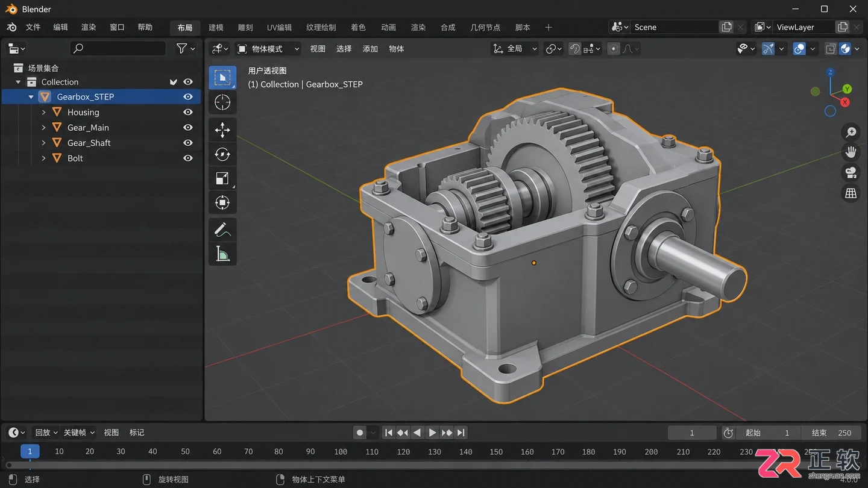868x488 pixels.
Task: Toggle perspective/orthographic with the grid gizmo
Action: tap(851, 193)
